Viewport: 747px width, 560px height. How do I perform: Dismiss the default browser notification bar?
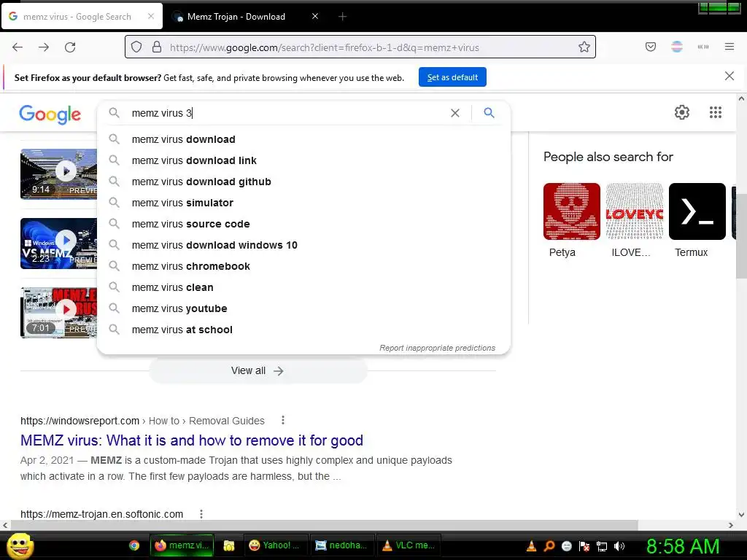pos(729,76)
